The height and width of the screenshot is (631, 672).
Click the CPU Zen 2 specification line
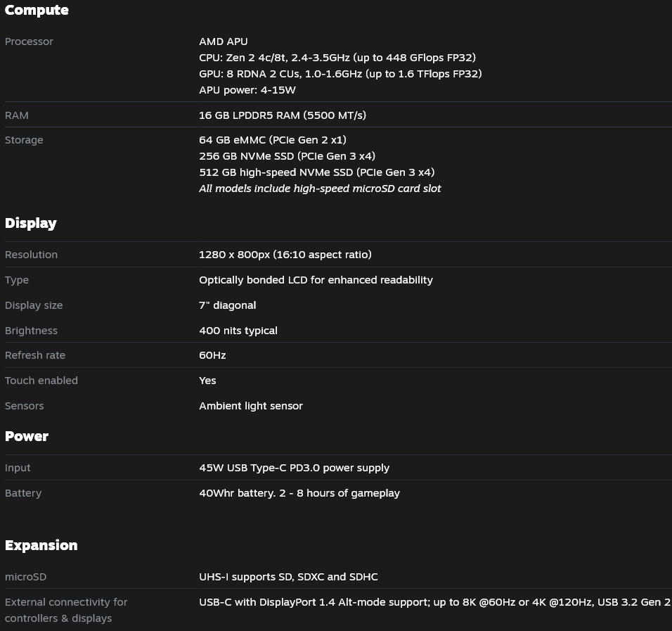[337, 58]
